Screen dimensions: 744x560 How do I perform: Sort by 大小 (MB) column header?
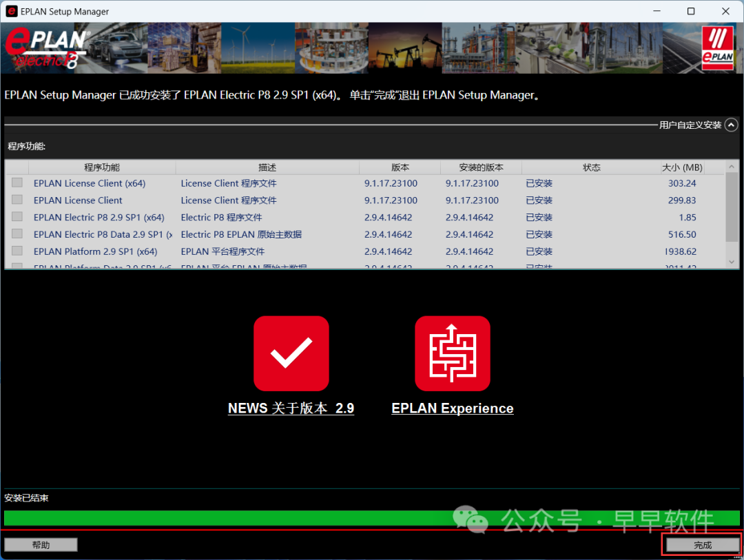(x=682, y=167)
